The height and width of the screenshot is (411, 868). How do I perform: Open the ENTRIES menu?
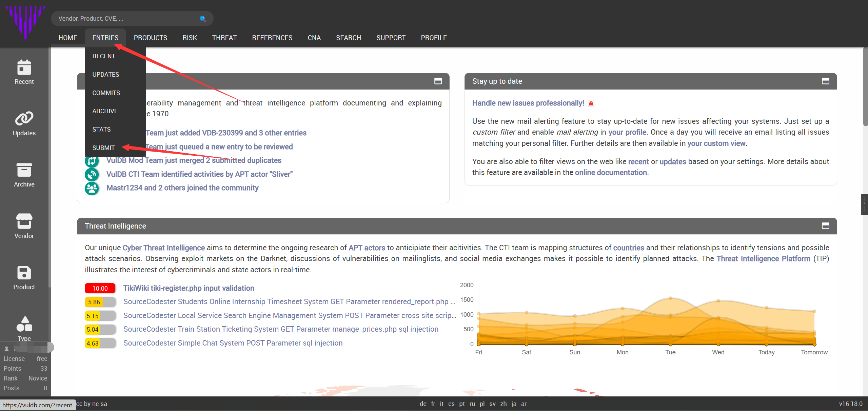point(105,38)
